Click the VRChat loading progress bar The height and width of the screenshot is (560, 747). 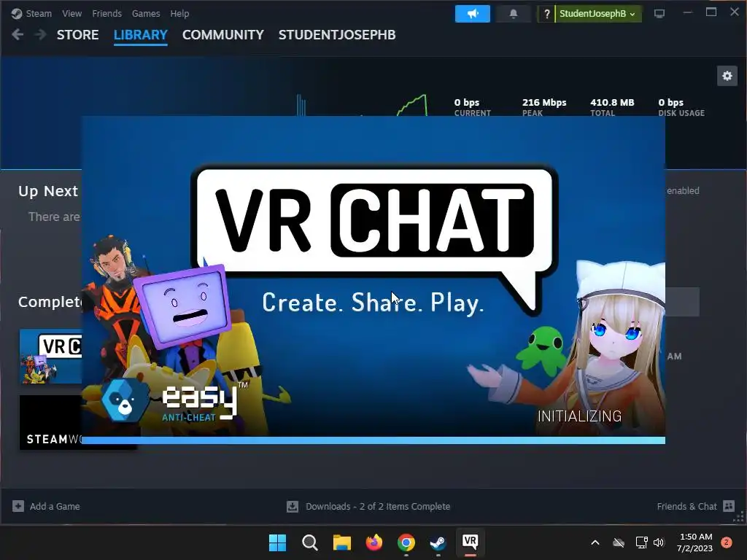point(373,440)
